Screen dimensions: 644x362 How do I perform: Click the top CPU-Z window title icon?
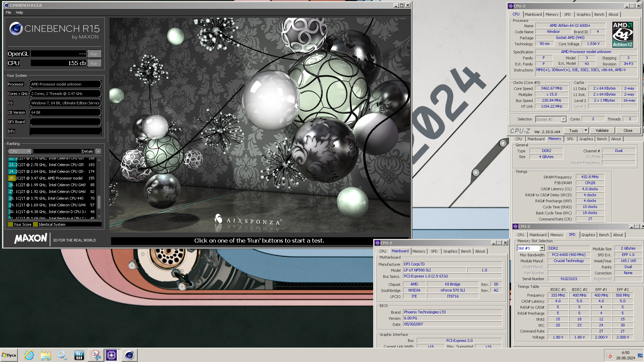pos(511,6)
